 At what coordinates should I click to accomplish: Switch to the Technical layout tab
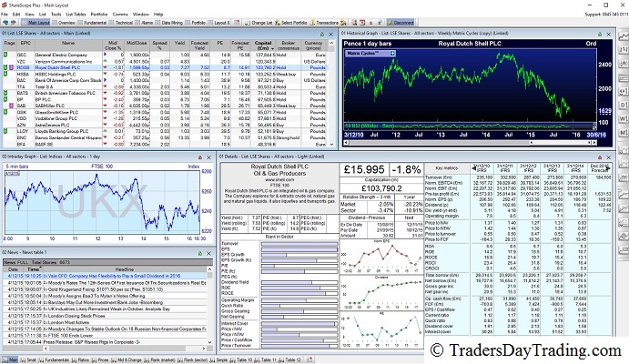tap(121, 23)
